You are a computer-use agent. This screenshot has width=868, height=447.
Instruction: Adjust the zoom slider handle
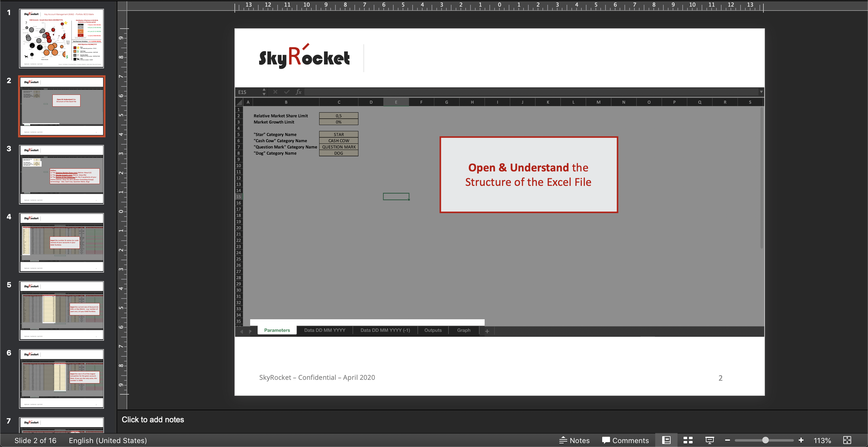coord(765,440)
